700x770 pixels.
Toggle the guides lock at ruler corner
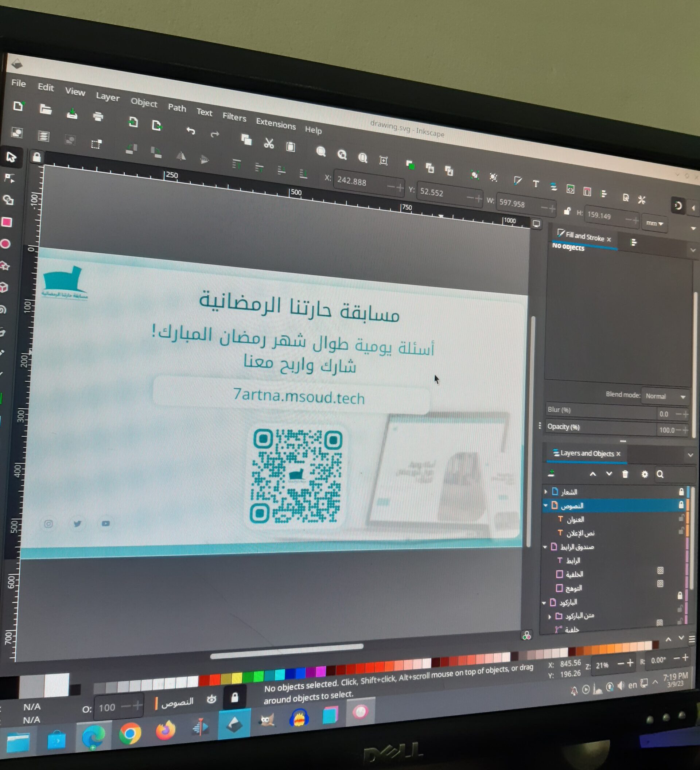click(x=37, y=157)
